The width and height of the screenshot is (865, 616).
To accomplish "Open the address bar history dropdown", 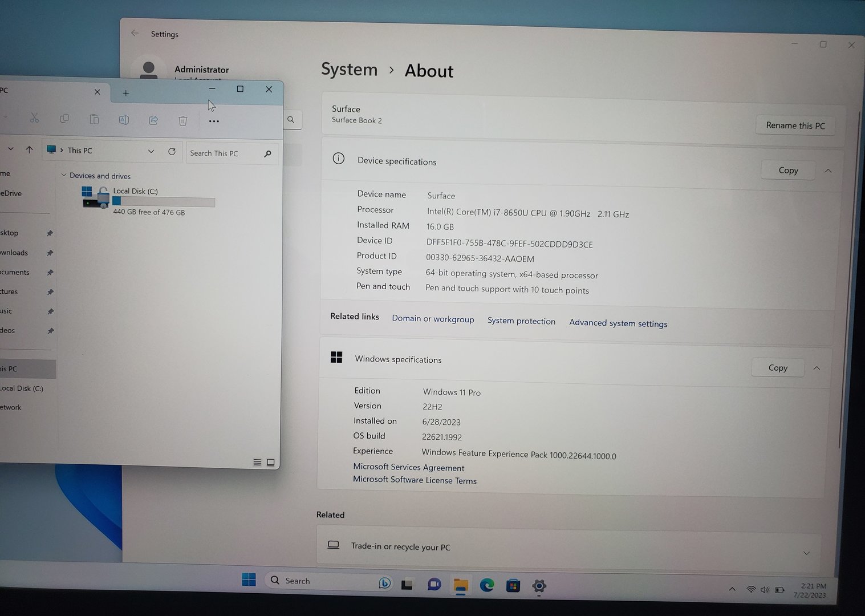I will coord(151,151).
